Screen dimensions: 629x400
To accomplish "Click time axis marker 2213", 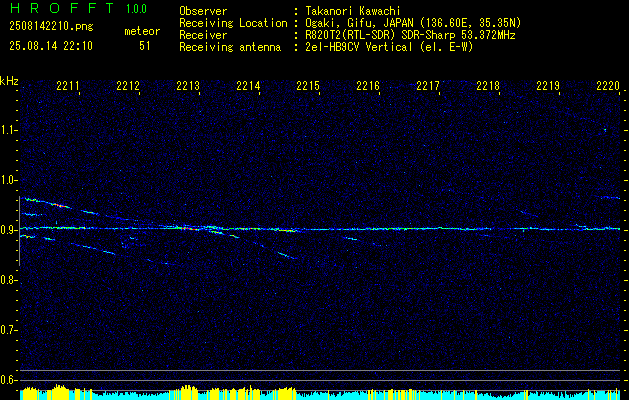I will point(188,86).
